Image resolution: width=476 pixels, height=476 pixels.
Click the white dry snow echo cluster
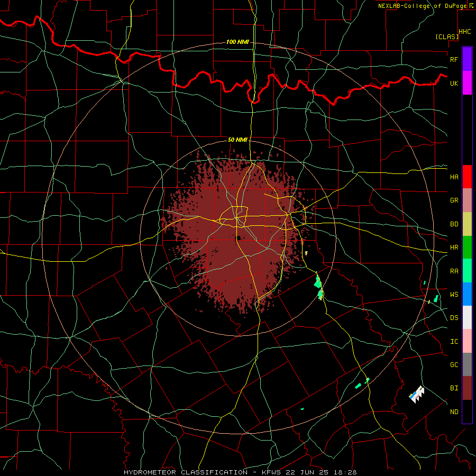coord(417,395)
